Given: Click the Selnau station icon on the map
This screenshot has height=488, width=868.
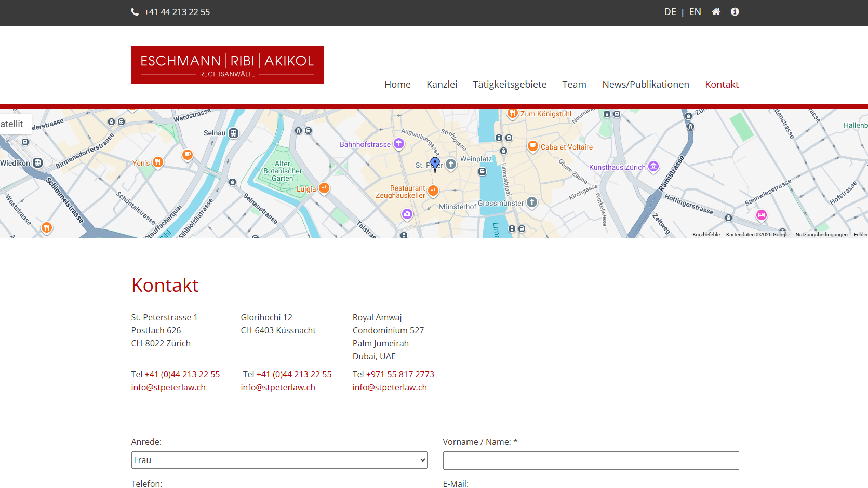Looking at the screenshot, I should (234, 133).
